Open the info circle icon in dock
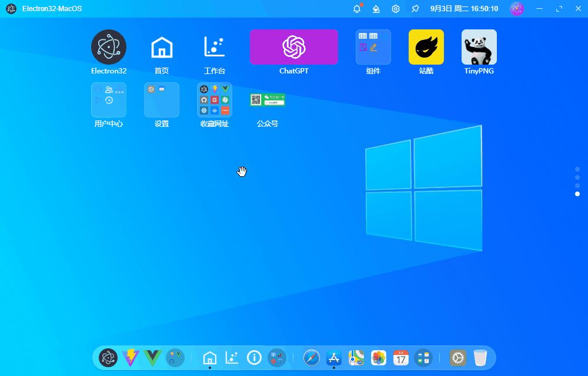The image size is (588, 376). pyautogui.click(x=254, y=358)
